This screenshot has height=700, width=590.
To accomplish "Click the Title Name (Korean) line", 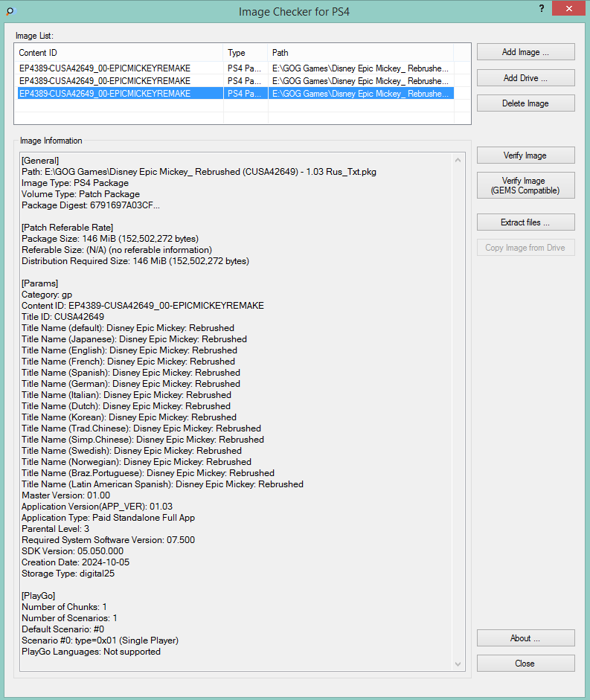I will click(x=129, y=417).
